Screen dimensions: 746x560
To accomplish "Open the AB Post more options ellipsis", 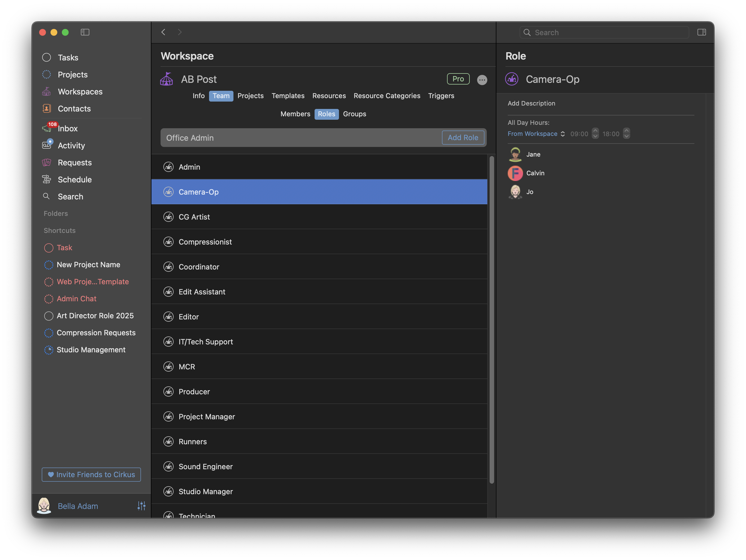I will tap(482, 80).
